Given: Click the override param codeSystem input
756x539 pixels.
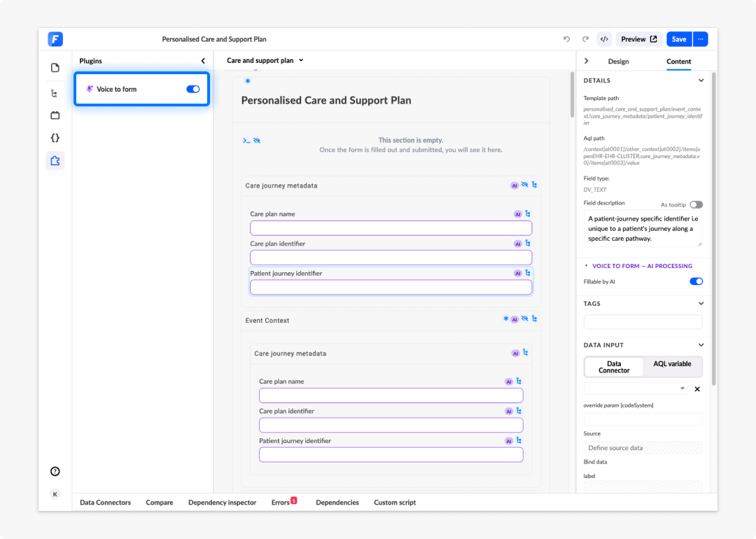Looking at the screenshot, I should (x=643, y=419).
